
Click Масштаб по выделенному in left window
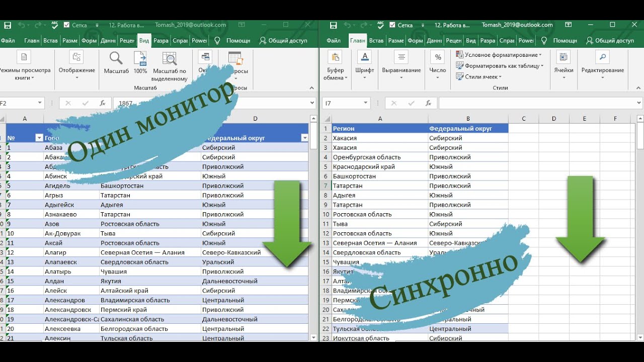click(170, 66)
